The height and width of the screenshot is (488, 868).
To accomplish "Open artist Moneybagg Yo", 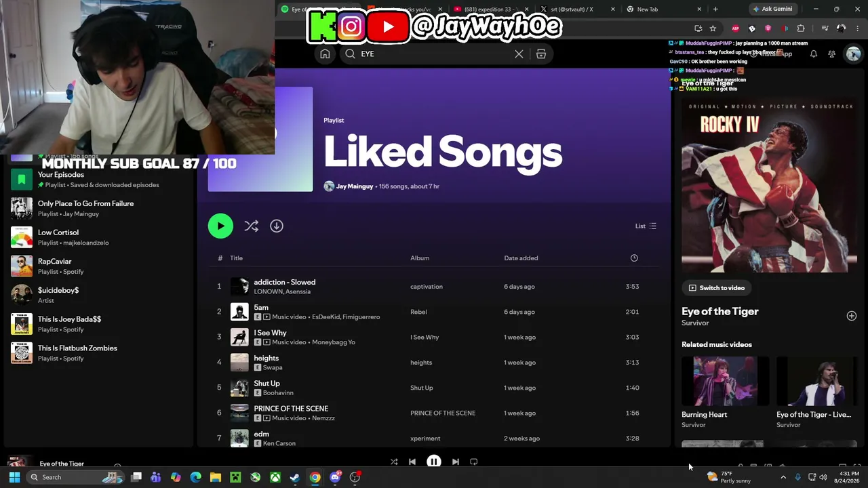I will point(333,342).
